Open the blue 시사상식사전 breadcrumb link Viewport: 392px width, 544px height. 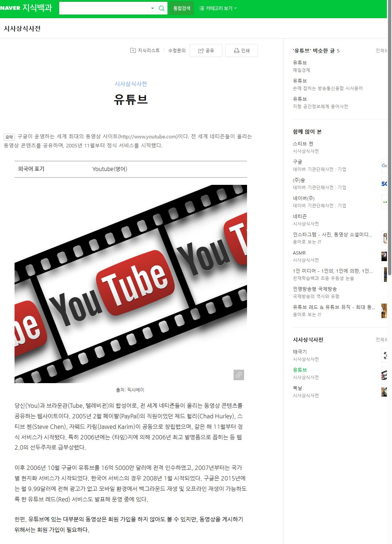click(x=131, y=84)
